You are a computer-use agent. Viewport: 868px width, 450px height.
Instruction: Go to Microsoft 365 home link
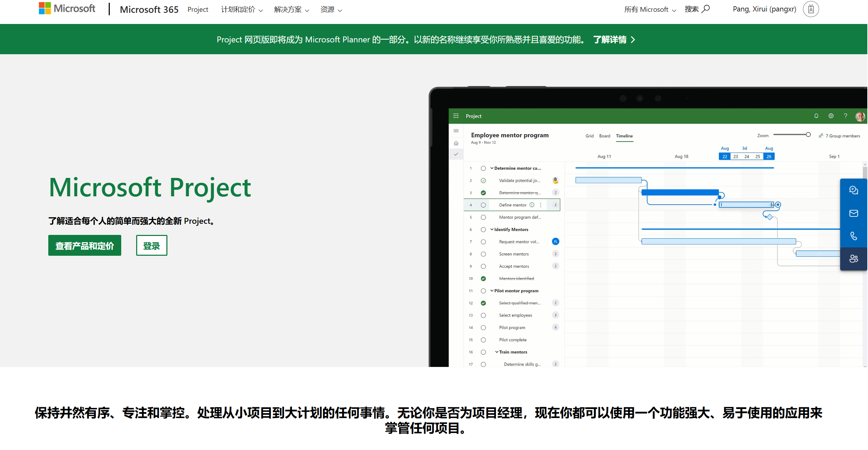point(149,9)
